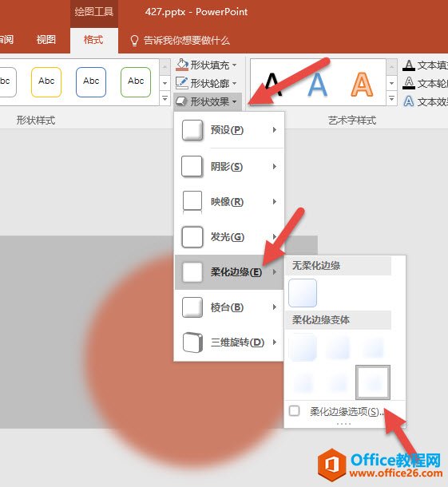Open the 形状填充 dropdown arrow

tap(234, 65)
